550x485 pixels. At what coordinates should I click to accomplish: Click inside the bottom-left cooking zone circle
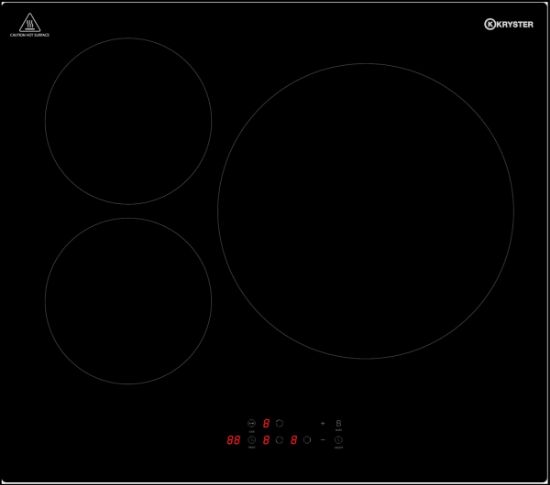(x=128, y=301)
